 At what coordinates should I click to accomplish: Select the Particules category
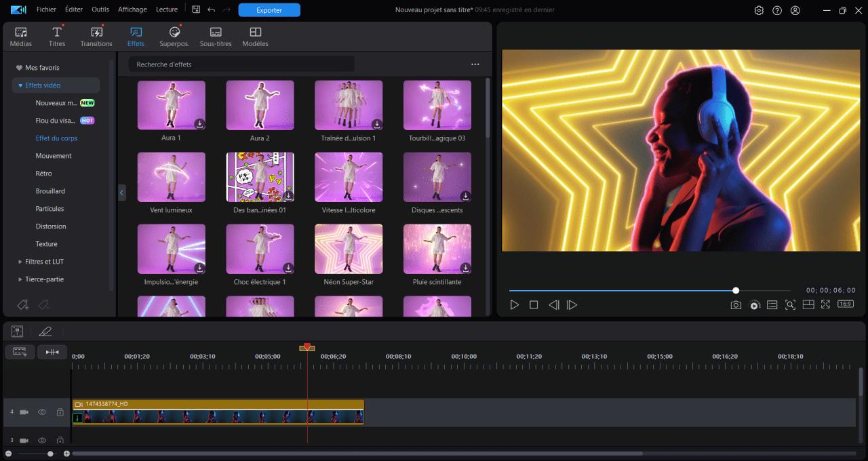tap(50, 209)
